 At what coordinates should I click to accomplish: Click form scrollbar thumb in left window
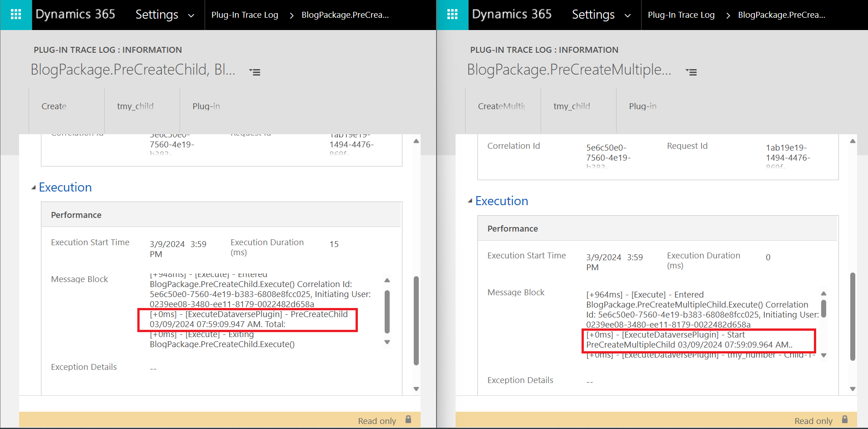(x=416, y=321)
